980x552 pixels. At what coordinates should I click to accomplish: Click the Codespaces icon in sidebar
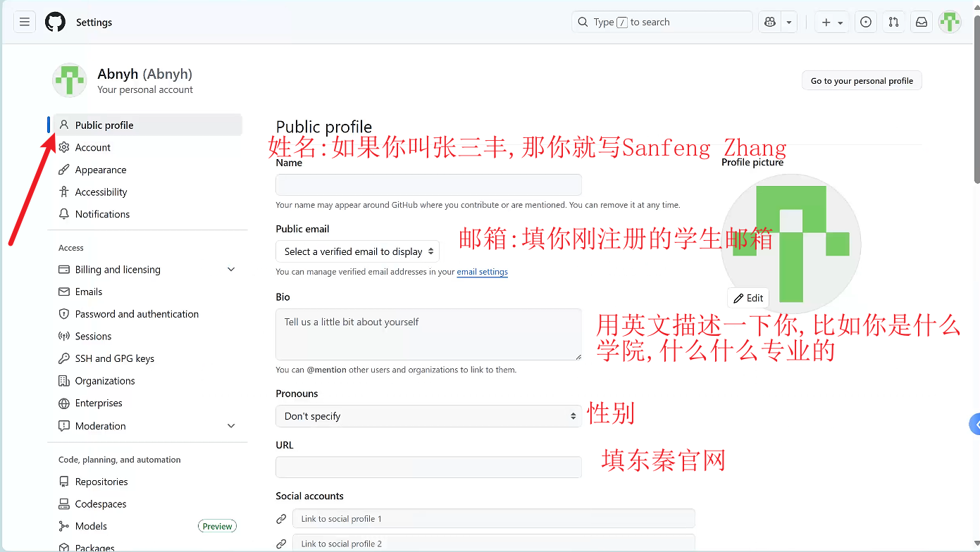pos(64,504)
